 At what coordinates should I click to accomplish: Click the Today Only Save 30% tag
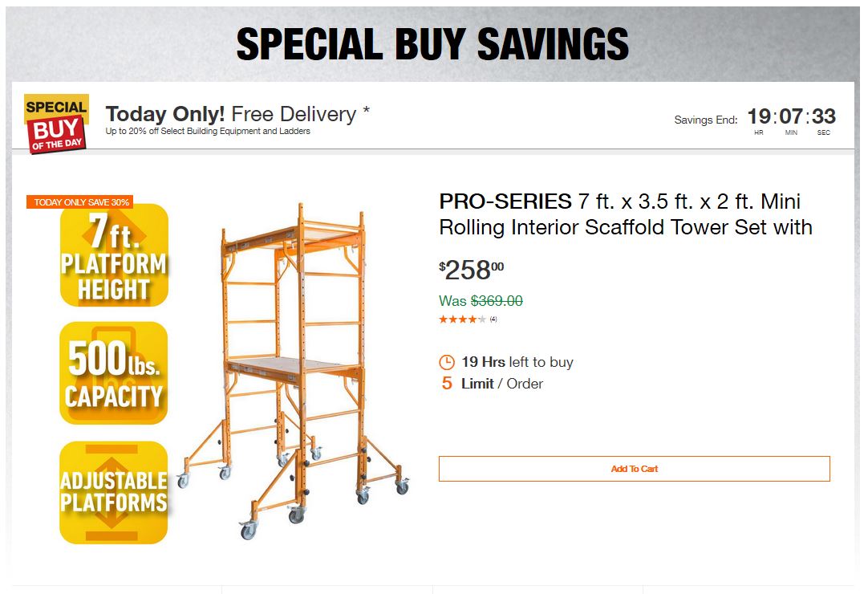(82, 202)
